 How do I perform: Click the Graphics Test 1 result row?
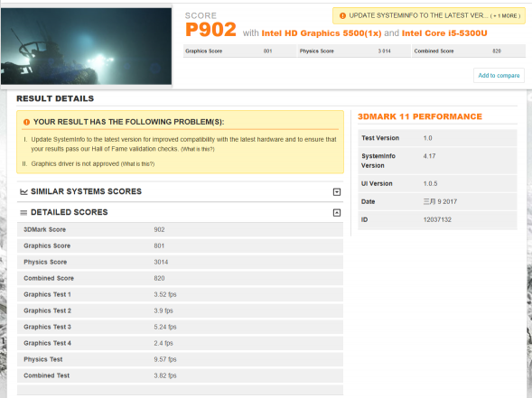coord(180,294)
